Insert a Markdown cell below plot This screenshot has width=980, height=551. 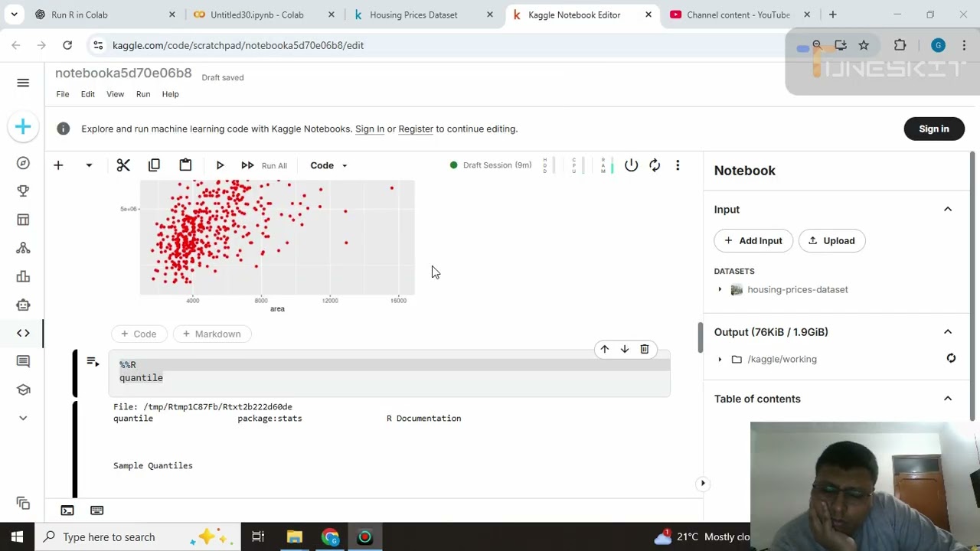tap(211, 334)
